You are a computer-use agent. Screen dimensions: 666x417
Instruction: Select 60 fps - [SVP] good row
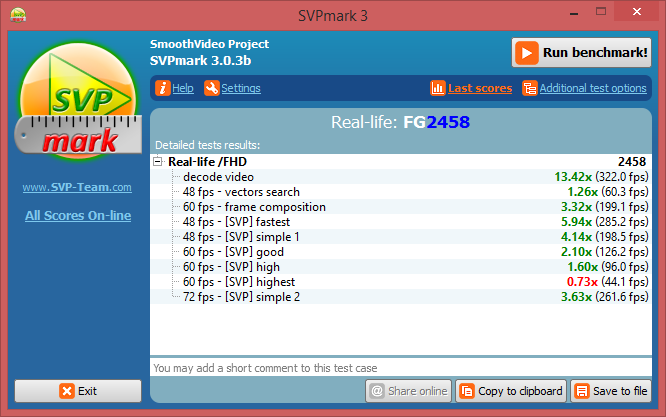[401, 252]
